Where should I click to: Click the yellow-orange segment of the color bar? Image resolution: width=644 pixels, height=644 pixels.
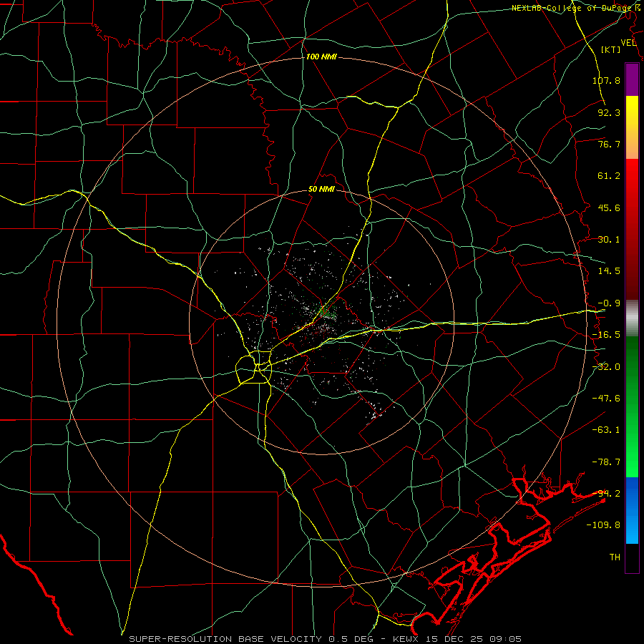coord(632,127)
